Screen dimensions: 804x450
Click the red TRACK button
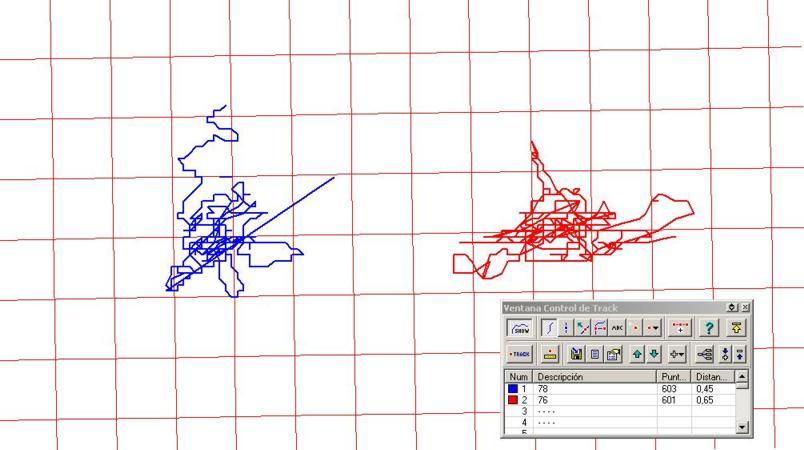520,354
